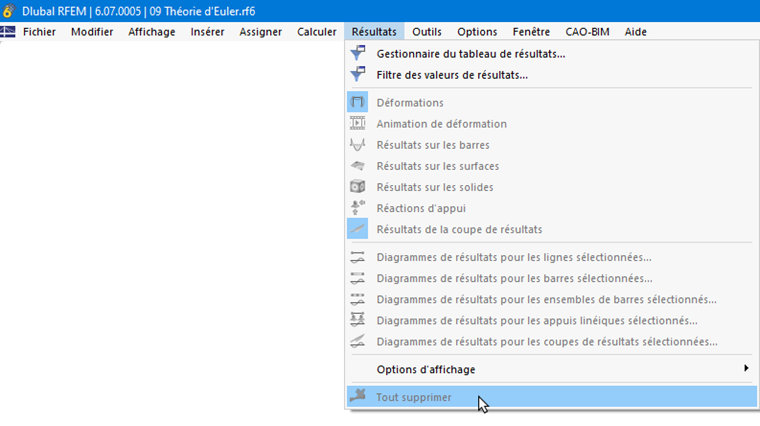Toggle Réactions d'appui
Screen dimensions: 760x426
point(551,208)
